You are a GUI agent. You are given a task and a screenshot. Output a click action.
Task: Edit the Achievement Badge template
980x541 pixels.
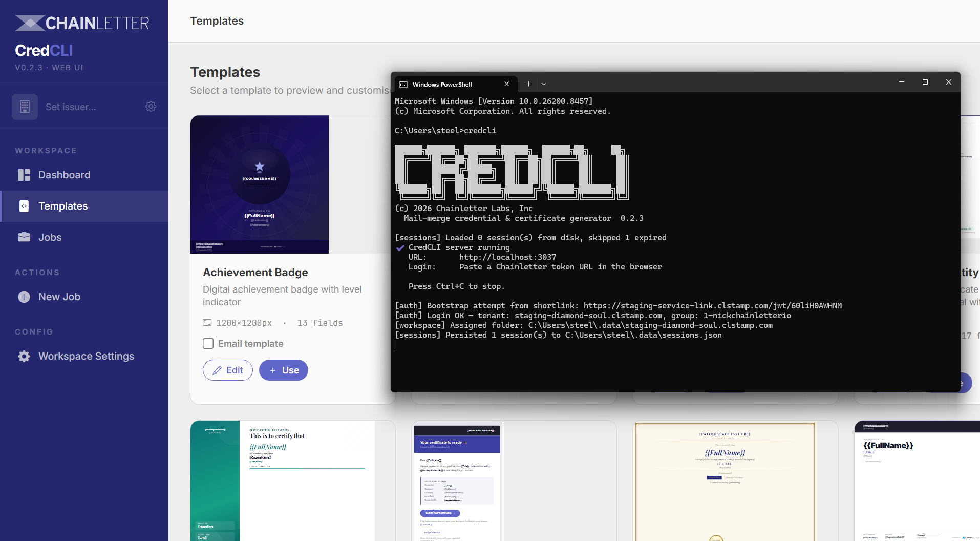click(x=228, y=370)
